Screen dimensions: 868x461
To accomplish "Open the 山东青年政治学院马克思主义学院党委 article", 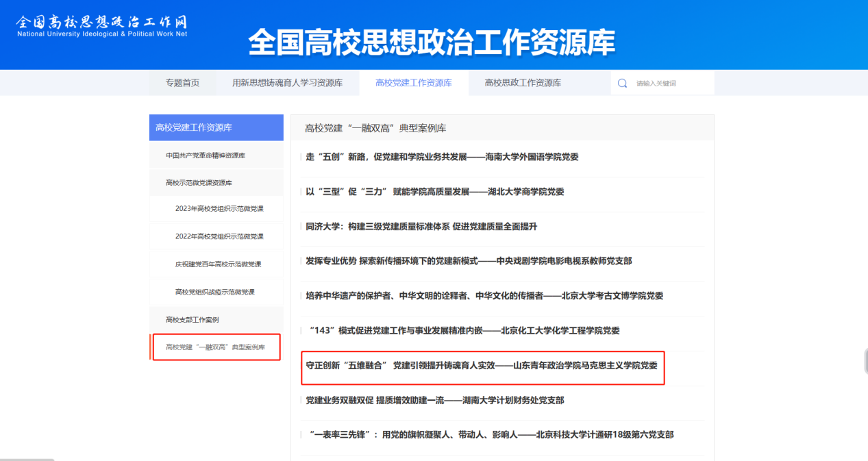I will pyautogui.click(x=481, y=366).
